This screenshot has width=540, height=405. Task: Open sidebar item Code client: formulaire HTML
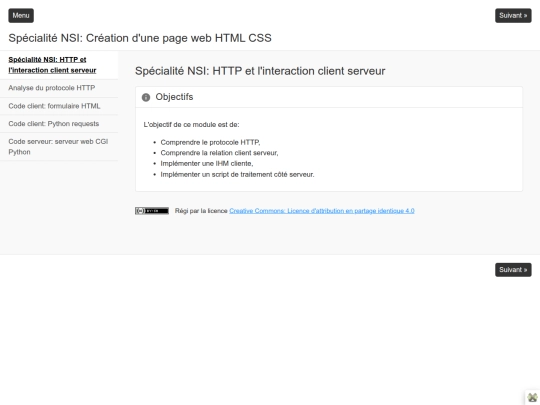click(x=59, y=106)
